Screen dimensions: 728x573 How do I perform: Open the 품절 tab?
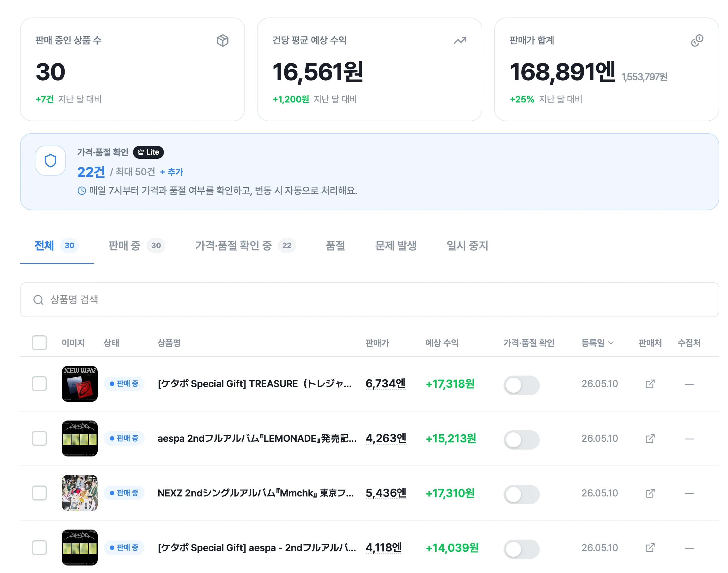coord(335,246)
